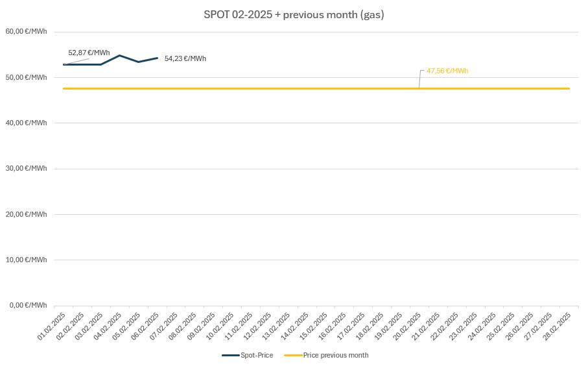Click the yellow previous month price line

(x=259, y=88)
